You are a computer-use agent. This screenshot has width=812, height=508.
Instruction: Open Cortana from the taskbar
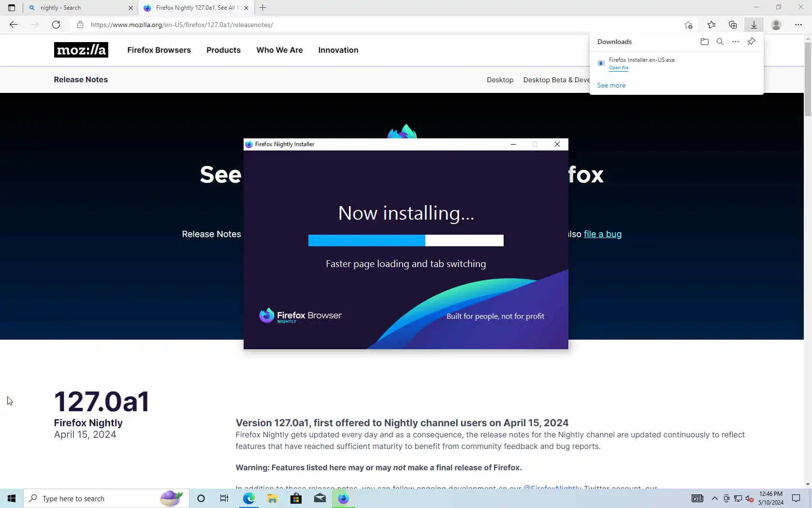pos(201,498)
